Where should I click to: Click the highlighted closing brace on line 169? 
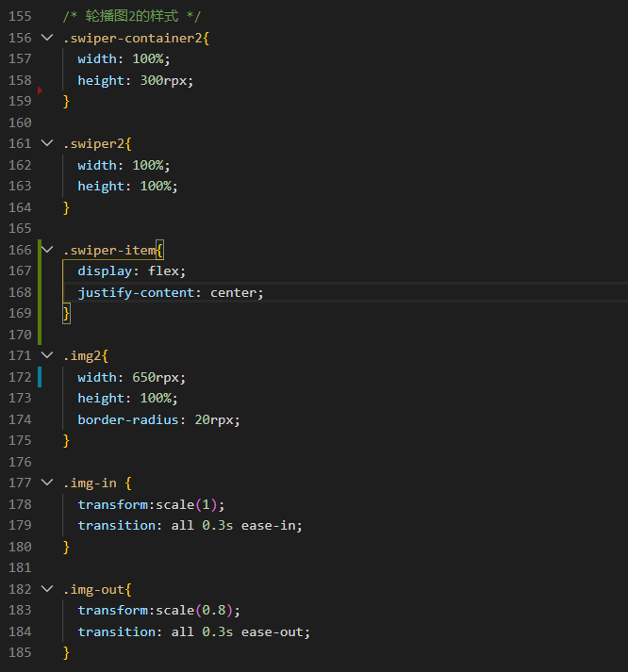tap(66, 314)
